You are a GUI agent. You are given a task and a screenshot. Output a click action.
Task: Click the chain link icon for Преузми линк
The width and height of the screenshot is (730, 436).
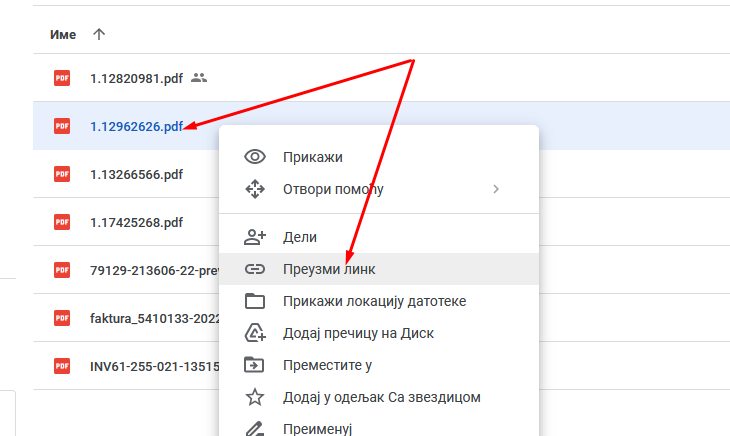pyautogui.click(x=255, y=269)
